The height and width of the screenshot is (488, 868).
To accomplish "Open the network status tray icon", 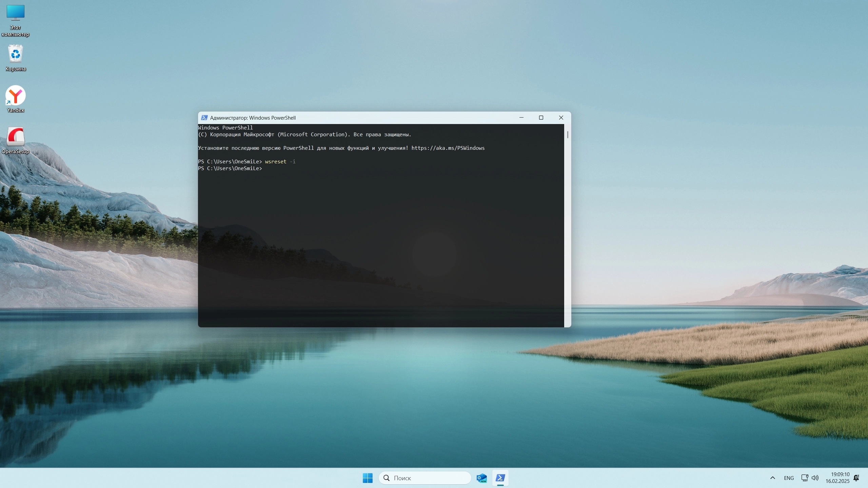I will (x=804, y=478).
